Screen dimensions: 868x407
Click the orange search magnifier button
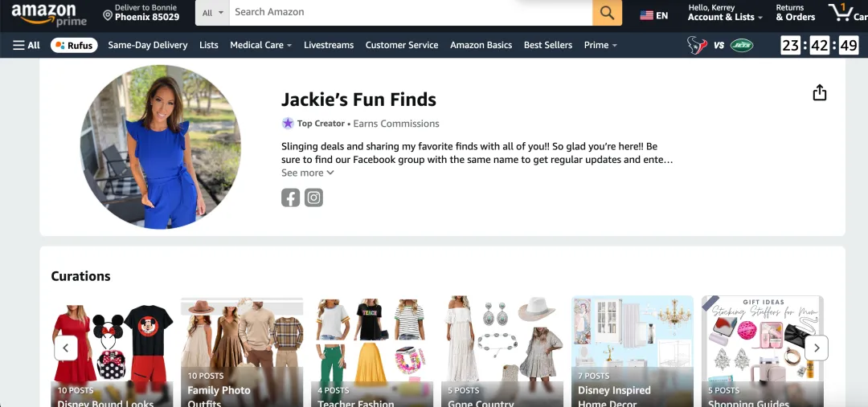(x=607, y=13)
